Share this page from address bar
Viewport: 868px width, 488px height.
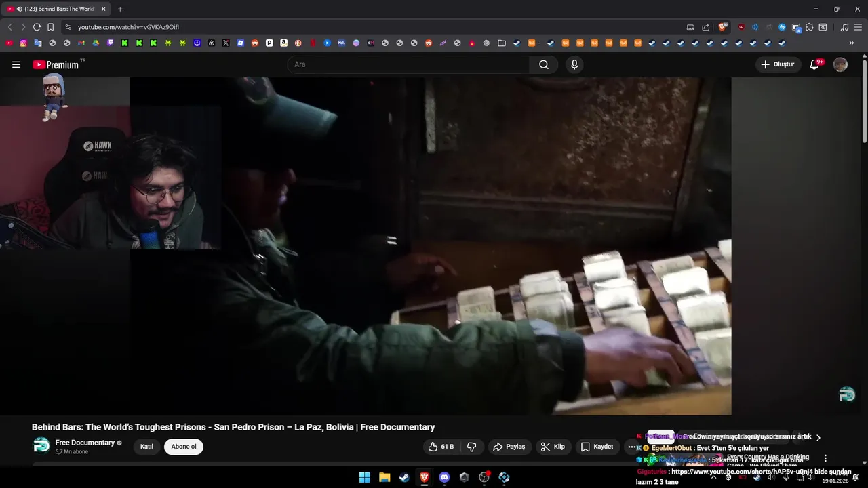click(x=705, y=27)
